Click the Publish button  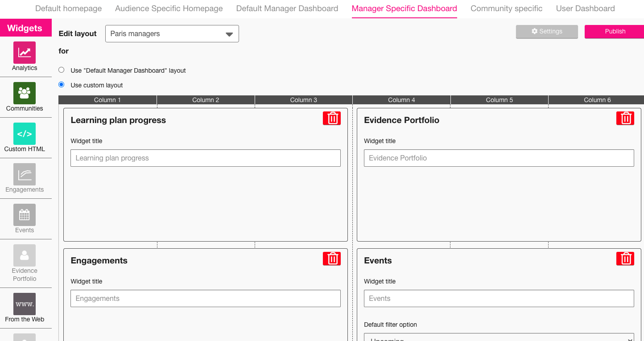(615, 31)
